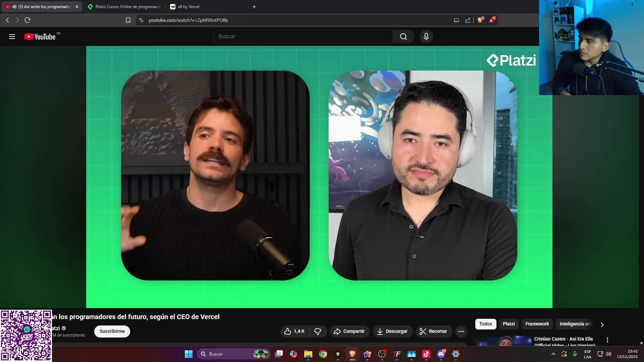This screenshot has height=362, width=644.
Task: Select the Framework filter chip
Action: pos(537,324)
